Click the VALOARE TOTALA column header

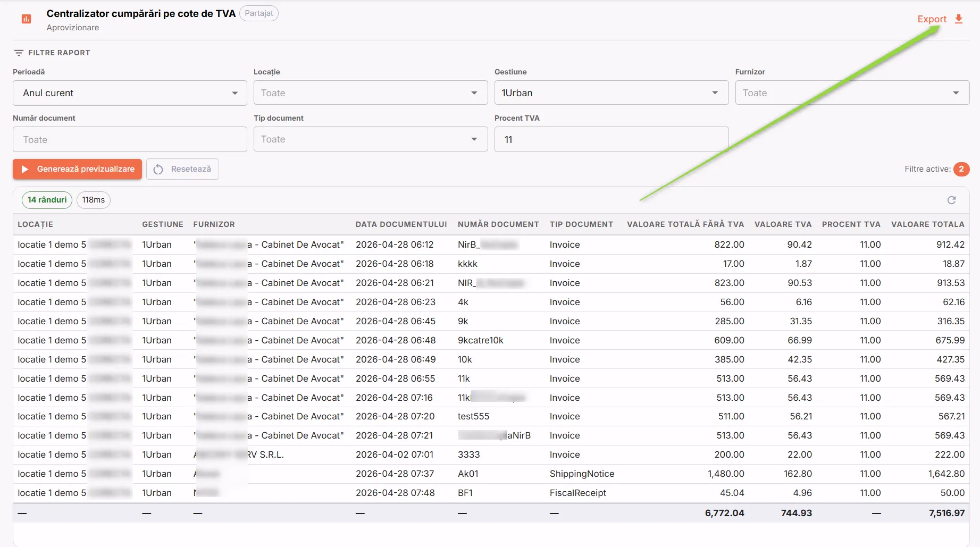tap(928, 224)
